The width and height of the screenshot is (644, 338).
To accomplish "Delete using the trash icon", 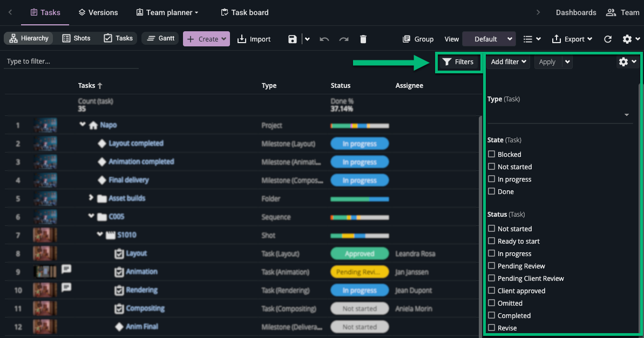I will (x=363, y=39).
